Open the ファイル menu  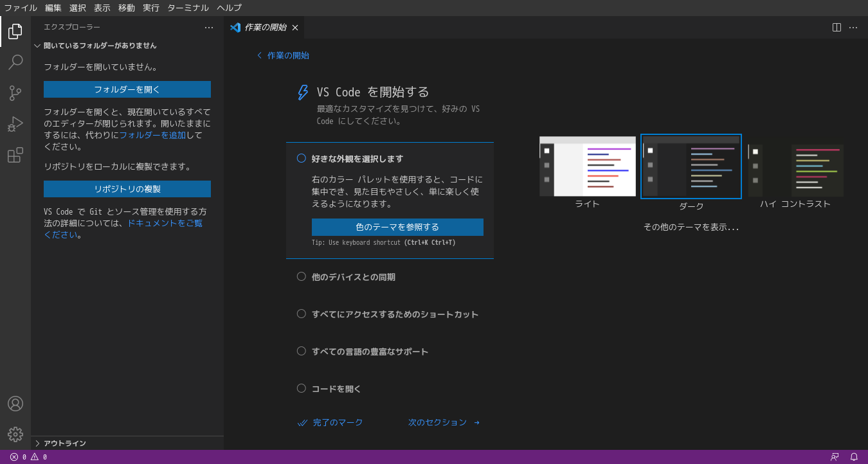tap(21, 8)
